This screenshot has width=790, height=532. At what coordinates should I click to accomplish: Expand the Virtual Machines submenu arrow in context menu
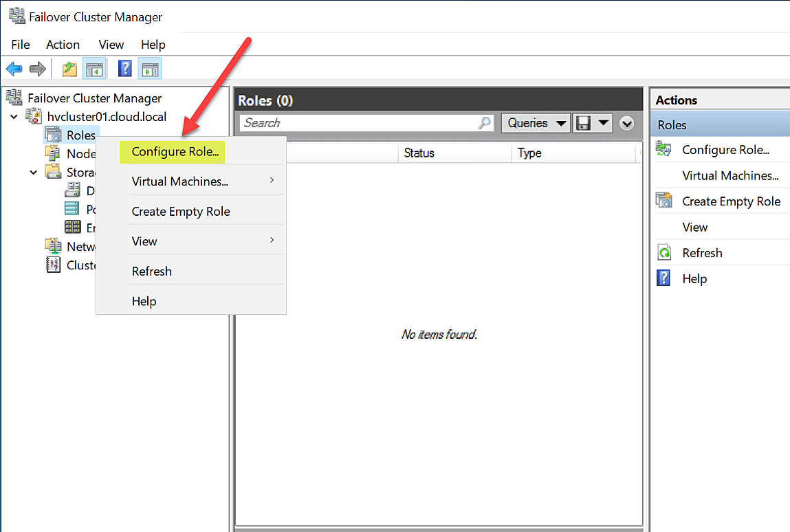pyautogui.click(x=272, y=180)
